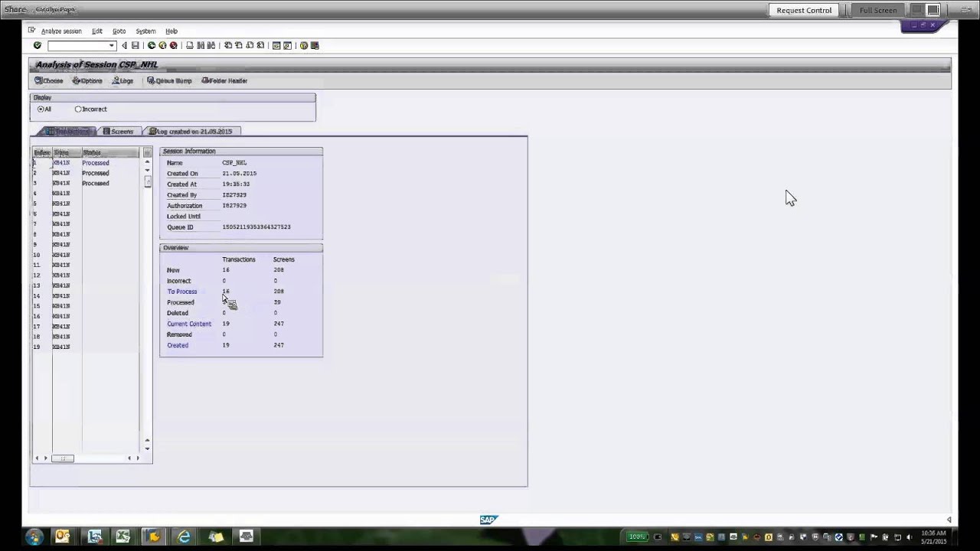The image size is (980, 551).
Task: Click the green Enter checkmark icon
Action: [x=37, y=46]
